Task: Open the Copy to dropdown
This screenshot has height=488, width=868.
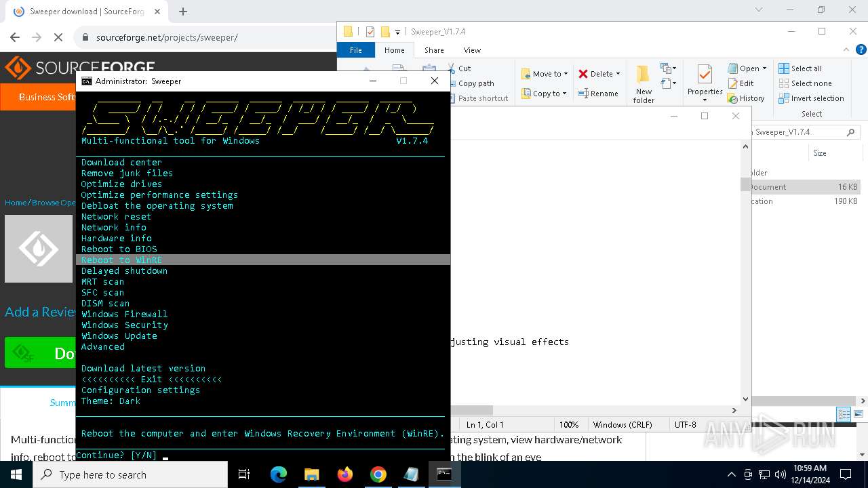Action: click(545, 94)
